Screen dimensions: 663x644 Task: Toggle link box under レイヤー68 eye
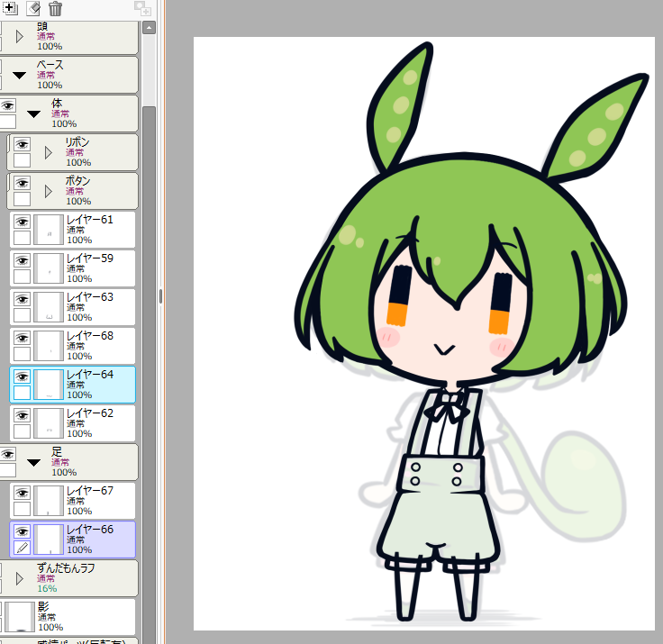click(22, 354)
